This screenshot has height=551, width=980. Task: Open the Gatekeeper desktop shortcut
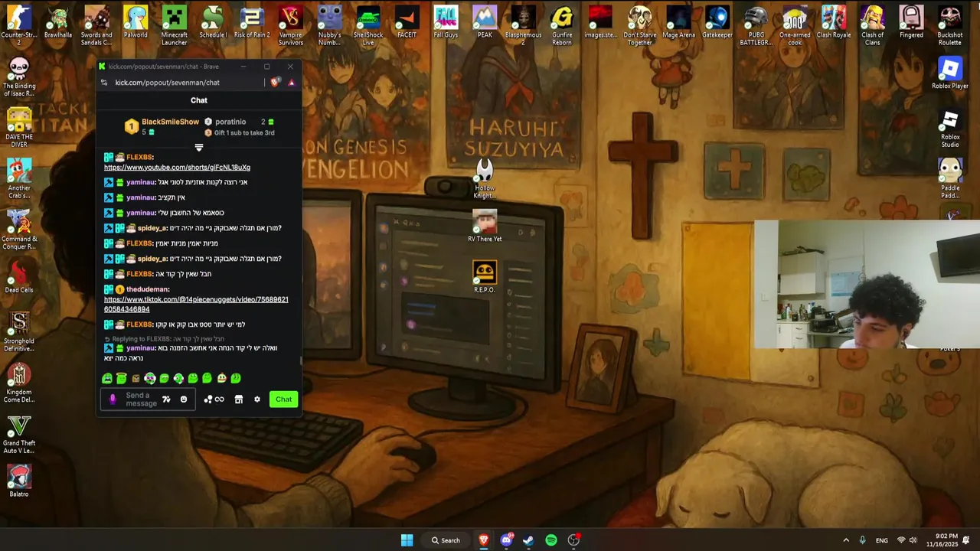(717, 23)
